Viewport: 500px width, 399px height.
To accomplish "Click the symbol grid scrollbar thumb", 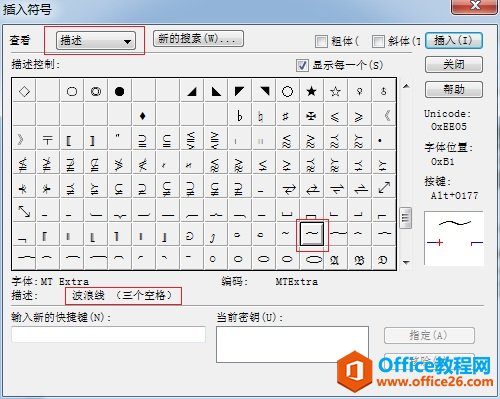I will coord(405,218).
